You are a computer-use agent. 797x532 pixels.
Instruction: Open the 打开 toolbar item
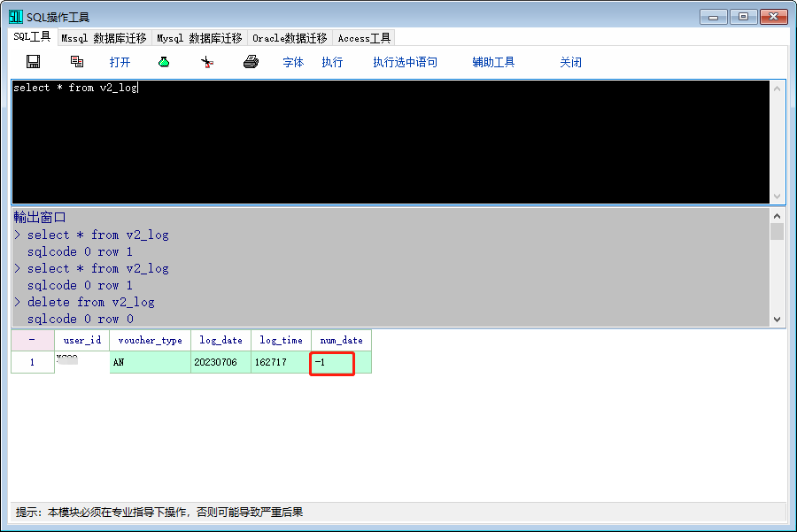pos(120,62)
